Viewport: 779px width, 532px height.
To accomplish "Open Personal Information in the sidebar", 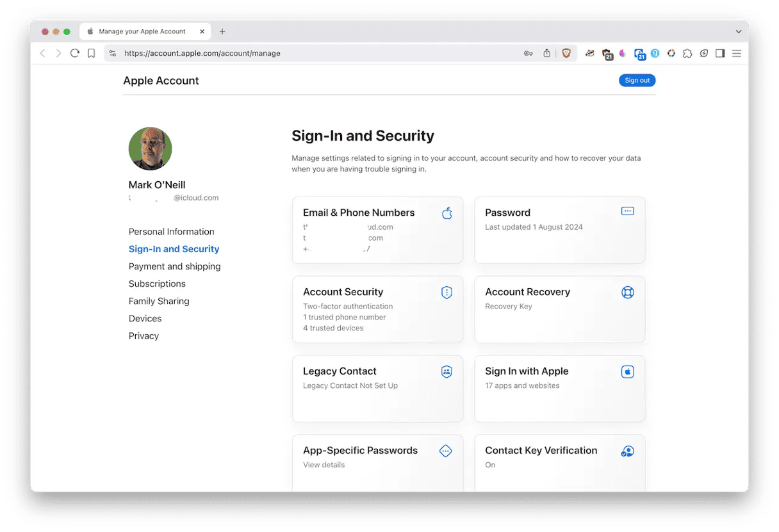I will tap(172, 232).
